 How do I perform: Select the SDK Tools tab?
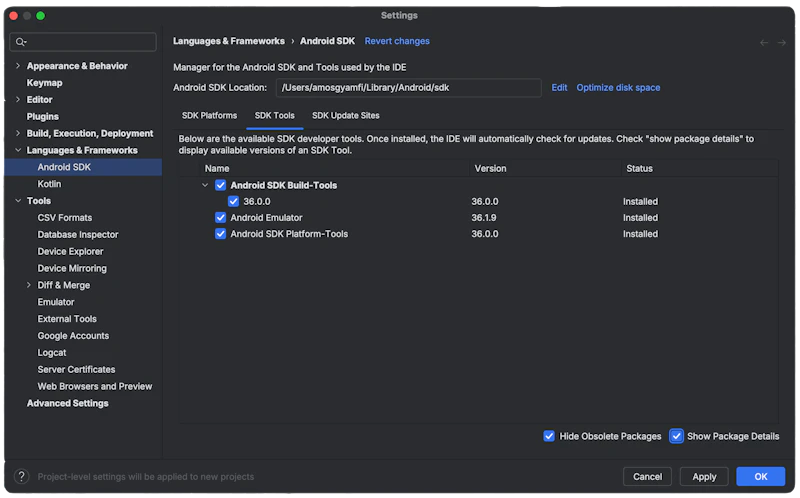point(274,116)
